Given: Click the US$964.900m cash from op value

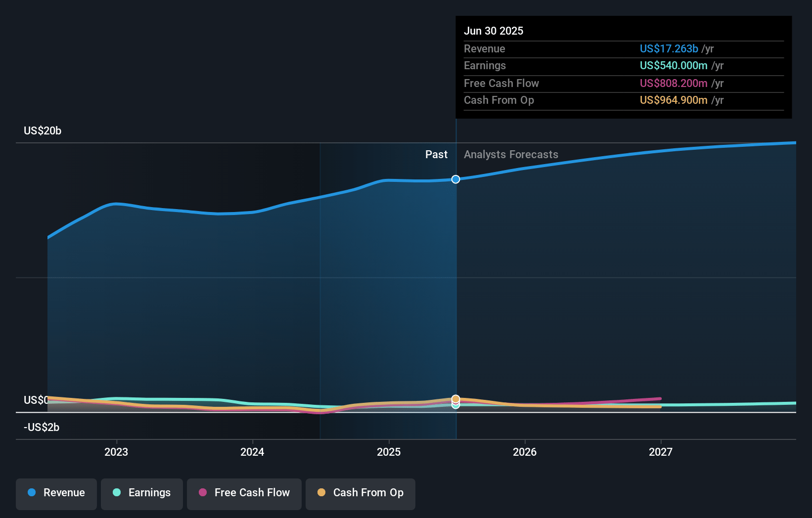Looking at the screenshot, I should (674, 100).
